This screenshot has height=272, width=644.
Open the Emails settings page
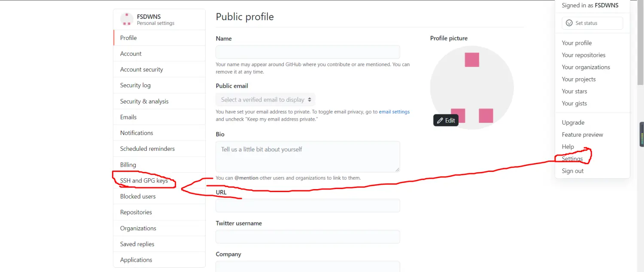point(128,117)
